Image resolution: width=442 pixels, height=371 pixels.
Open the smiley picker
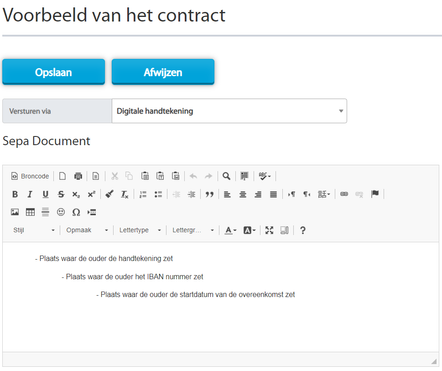coord(61,212)
